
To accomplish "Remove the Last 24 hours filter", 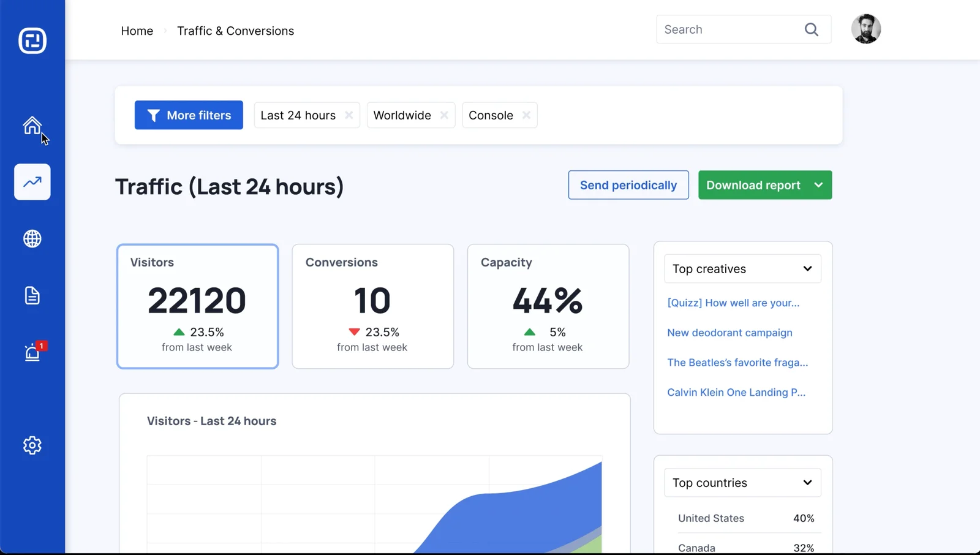I will coord(349,115).
